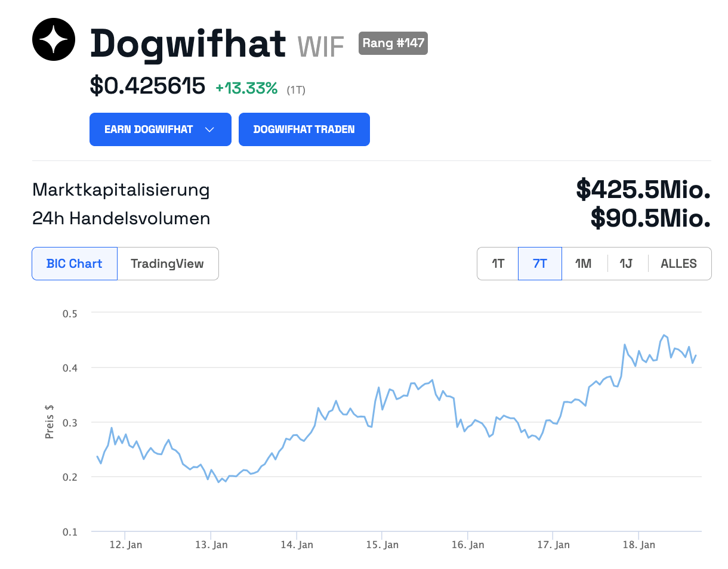Switch chart to 1J range
The image size is (728, 569).
(626, 264)
